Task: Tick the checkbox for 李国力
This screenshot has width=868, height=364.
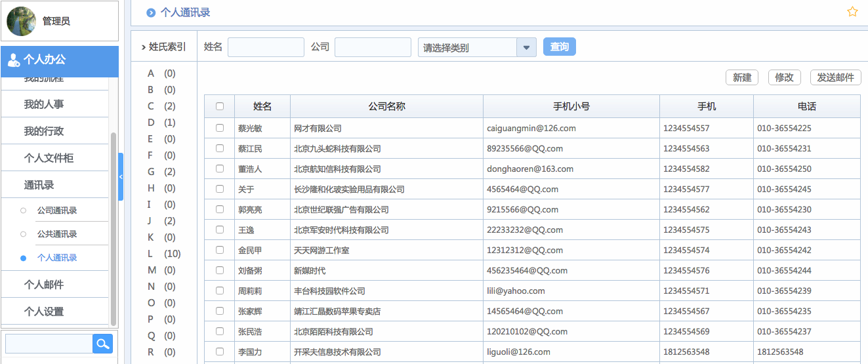Action: [x=220, y=352]
